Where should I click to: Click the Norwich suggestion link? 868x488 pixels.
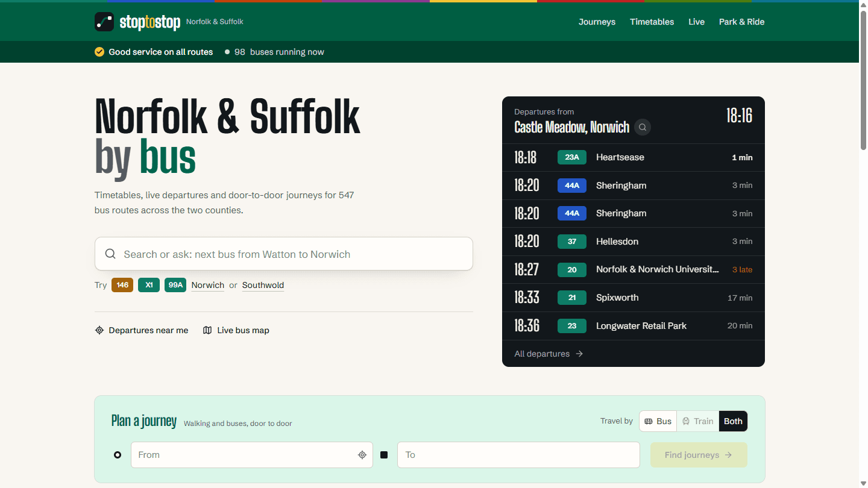point(207,285)
